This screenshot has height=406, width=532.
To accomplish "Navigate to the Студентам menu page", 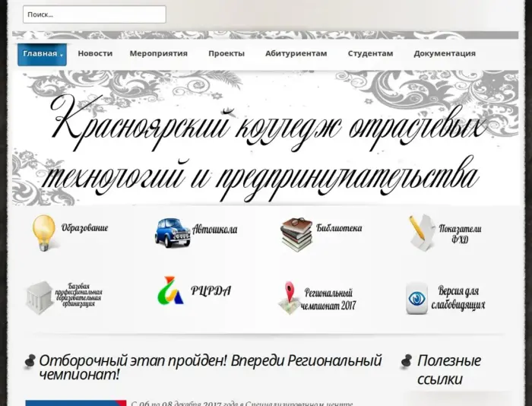I will click(370, 54).
